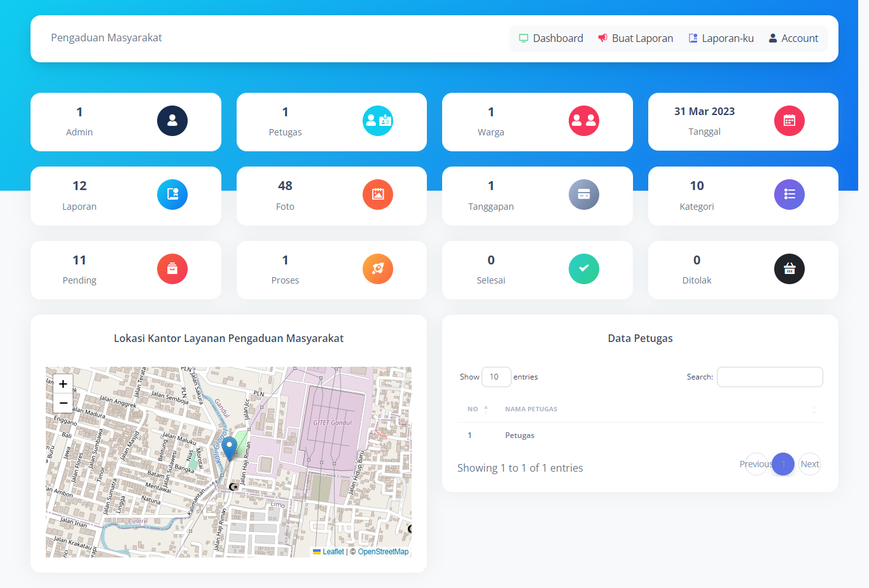Click the Foto image icon
Image resolution: width=869 pixels, height=588 pixels.
coord(378,195)
